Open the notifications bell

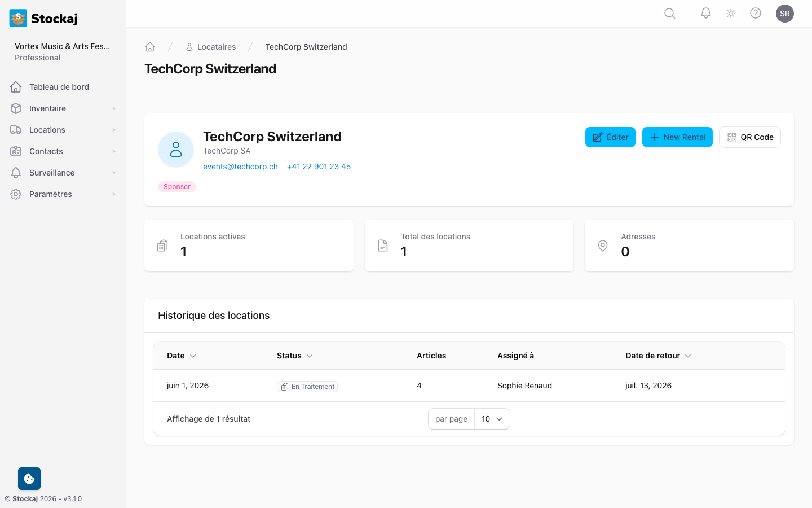pos(705,14)
